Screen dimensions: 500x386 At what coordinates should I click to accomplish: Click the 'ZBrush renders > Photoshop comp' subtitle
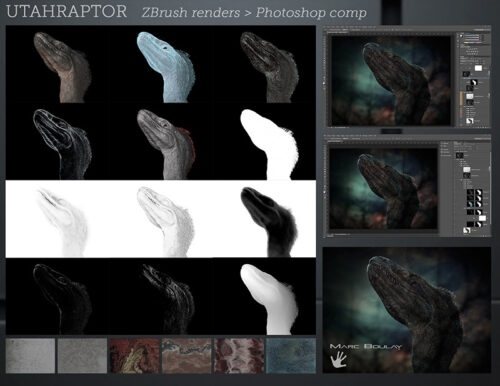254,13
